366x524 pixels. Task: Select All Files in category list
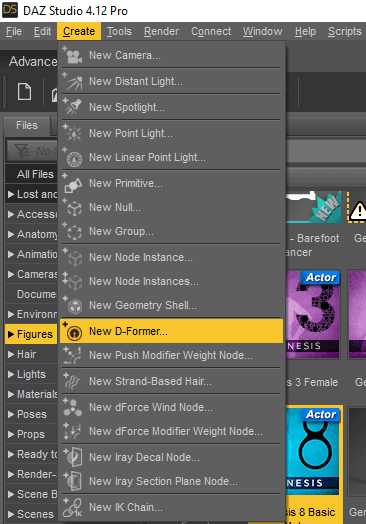click(x=31, y=174)
